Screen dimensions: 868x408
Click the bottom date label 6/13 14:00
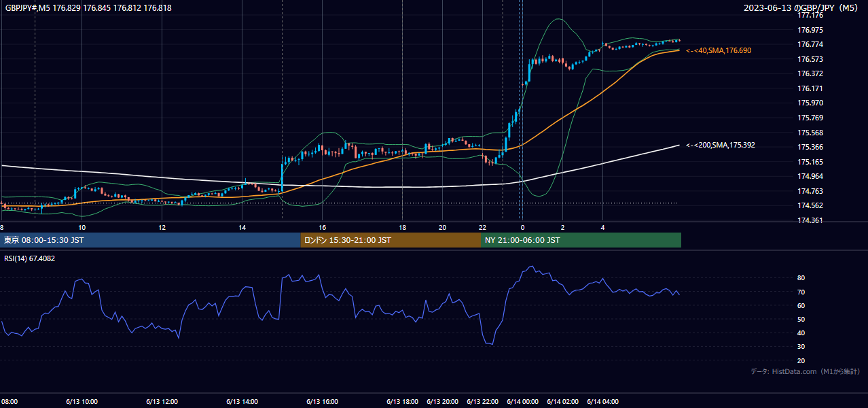242,402
